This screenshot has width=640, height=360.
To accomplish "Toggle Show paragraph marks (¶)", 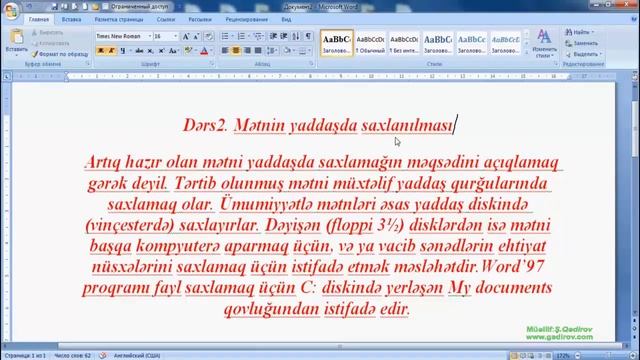I will point(308,36).
